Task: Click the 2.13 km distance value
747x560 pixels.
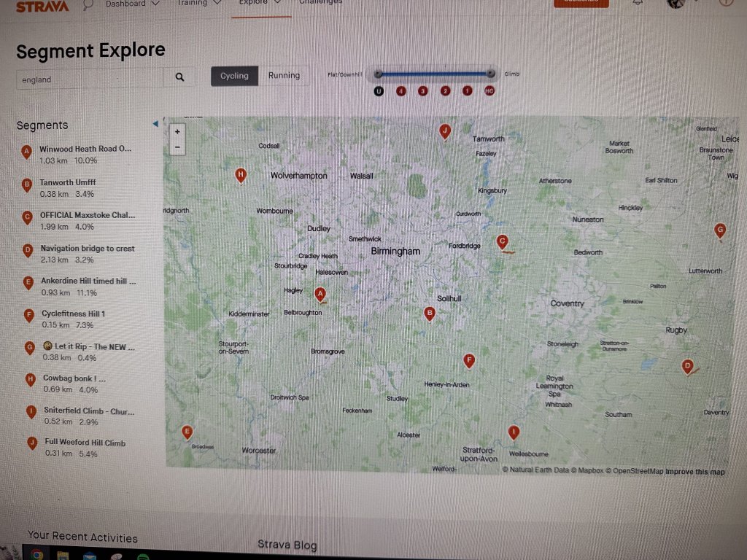Action: 54,260
